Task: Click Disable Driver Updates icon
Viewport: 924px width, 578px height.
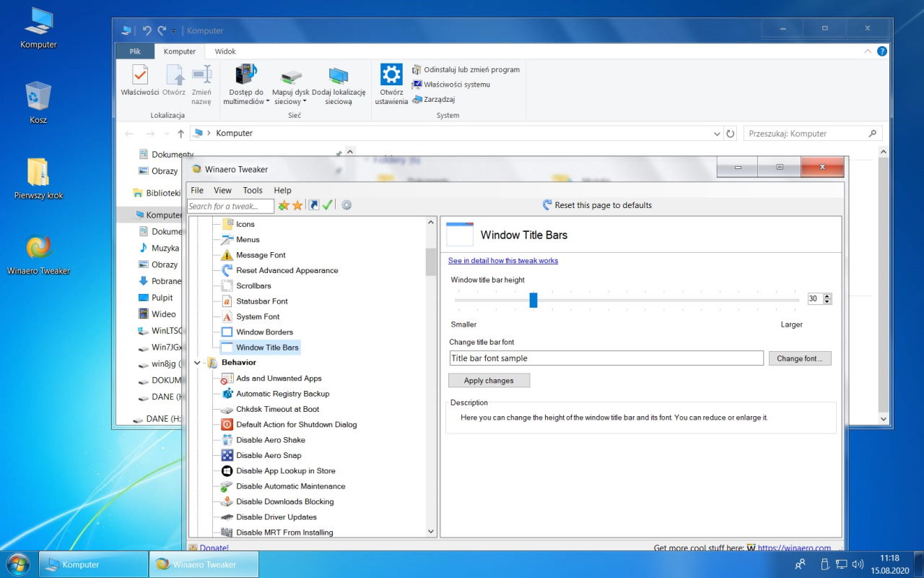Action: pos(227,517)
